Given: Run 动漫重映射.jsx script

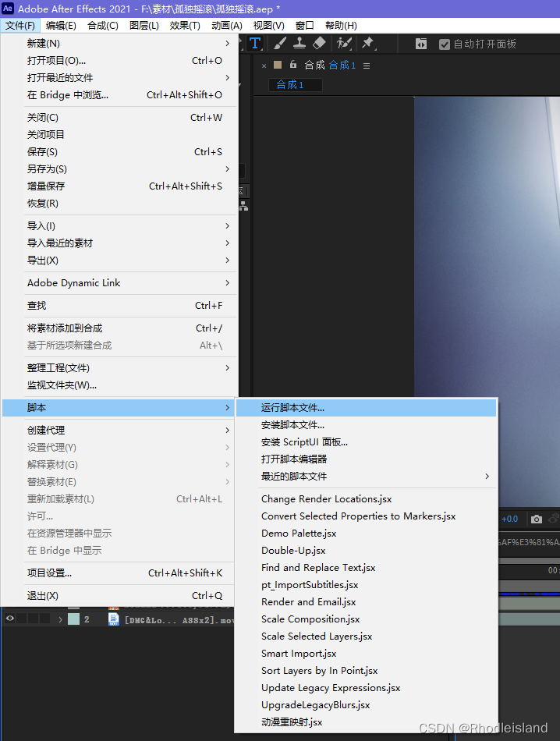Looking at the screenshot, I should tap(367, 721).
